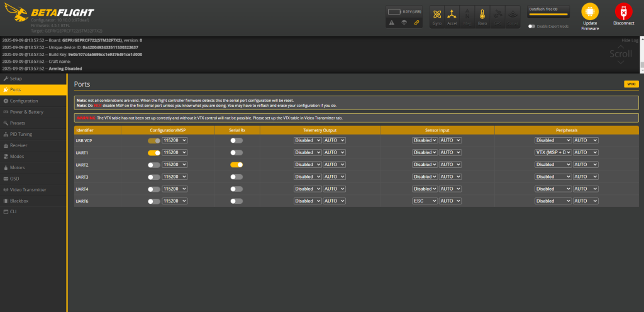This screenshot has width=644, height=312.
Task: Open UART1 Peripherals VTX dropdown
Action: pyautogui.click(x=553, y=153)
